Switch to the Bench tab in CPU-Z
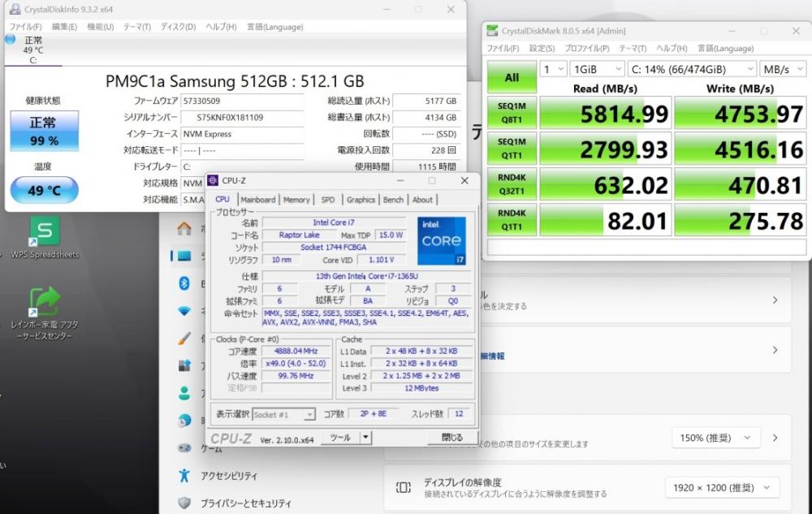This screenshot has width=812, height=514. (x=393, y=200)
